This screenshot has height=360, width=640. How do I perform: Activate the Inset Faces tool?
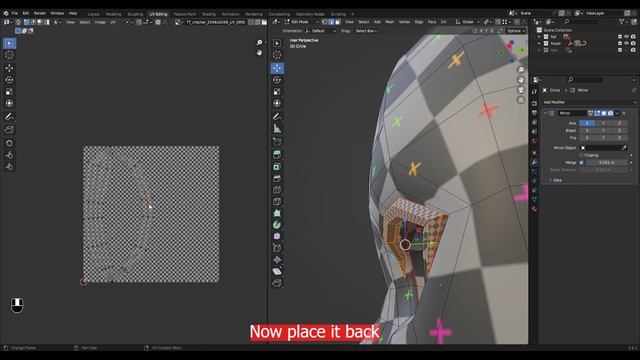pos(277,167)
